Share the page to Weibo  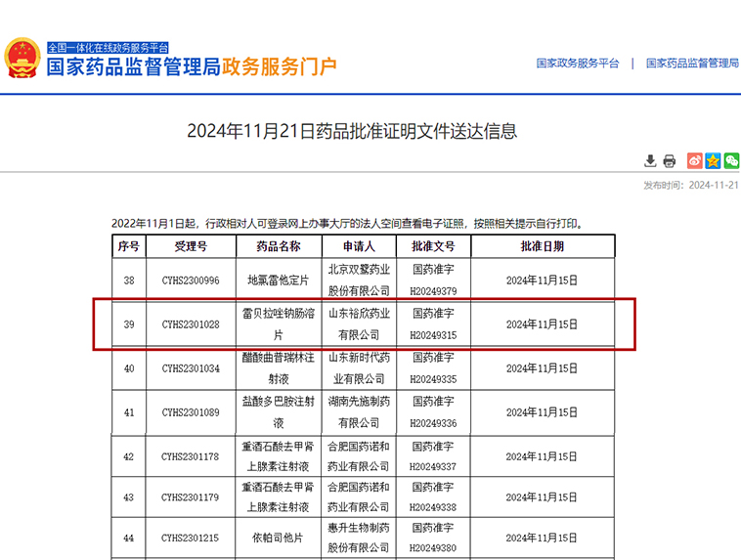(695, 161)
